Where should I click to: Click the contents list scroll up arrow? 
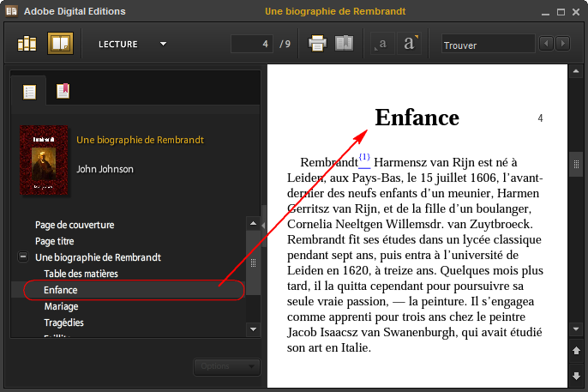point(253,224)
